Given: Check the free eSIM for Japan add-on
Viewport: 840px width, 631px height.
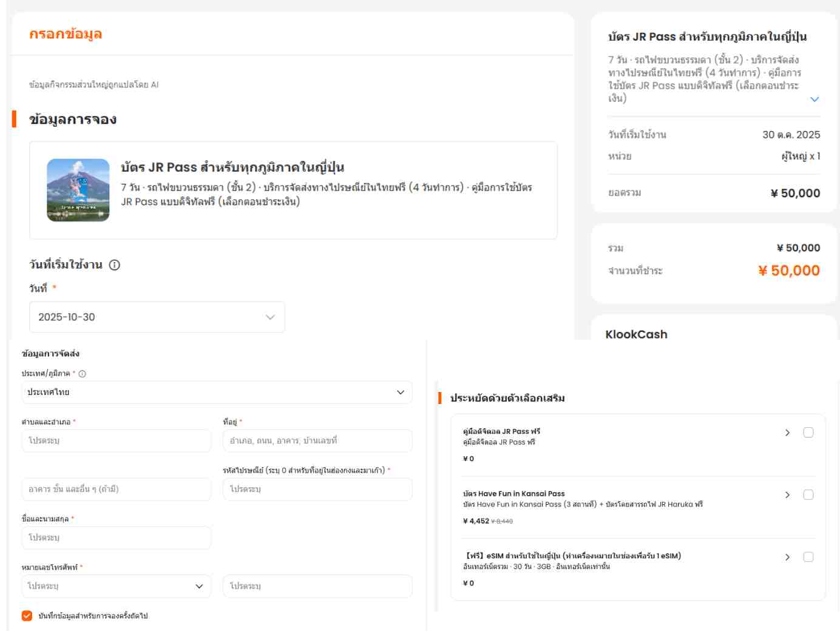Looking at the screenshot, I should [x=808, y=557].
